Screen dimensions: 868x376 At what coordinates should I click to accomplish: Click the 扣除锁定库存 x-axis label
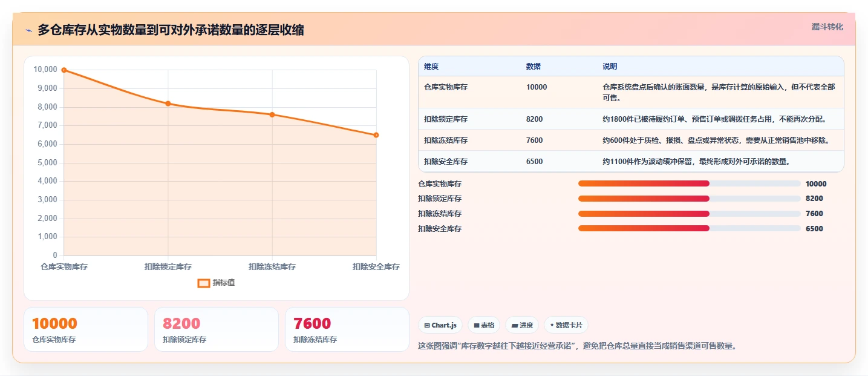pyautogui.click(x=168, y=266)
